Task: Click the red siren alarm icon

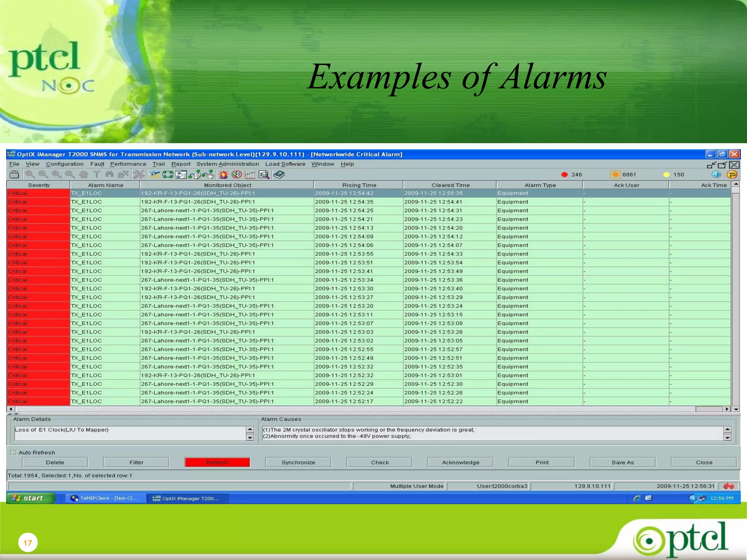Action: pyautogui.click(x=223, y=175)
